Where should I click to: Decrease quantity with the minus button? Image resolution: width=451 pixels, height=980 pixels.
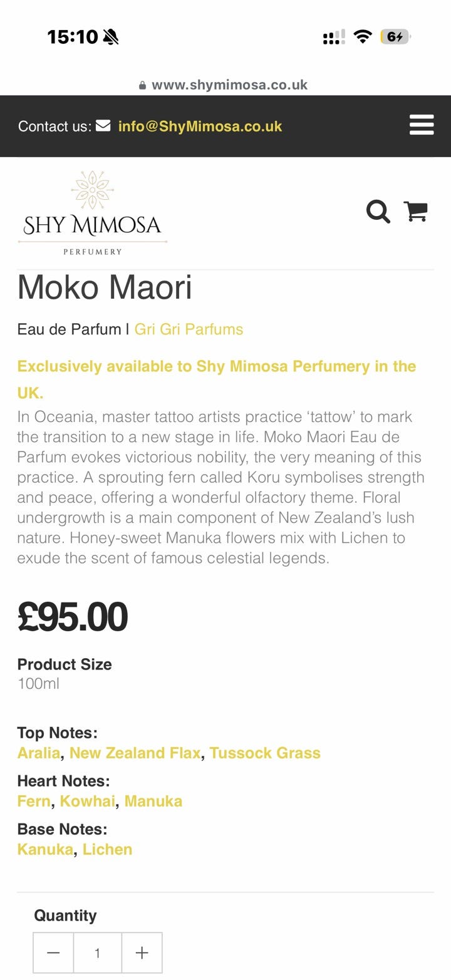pos(53,952)
